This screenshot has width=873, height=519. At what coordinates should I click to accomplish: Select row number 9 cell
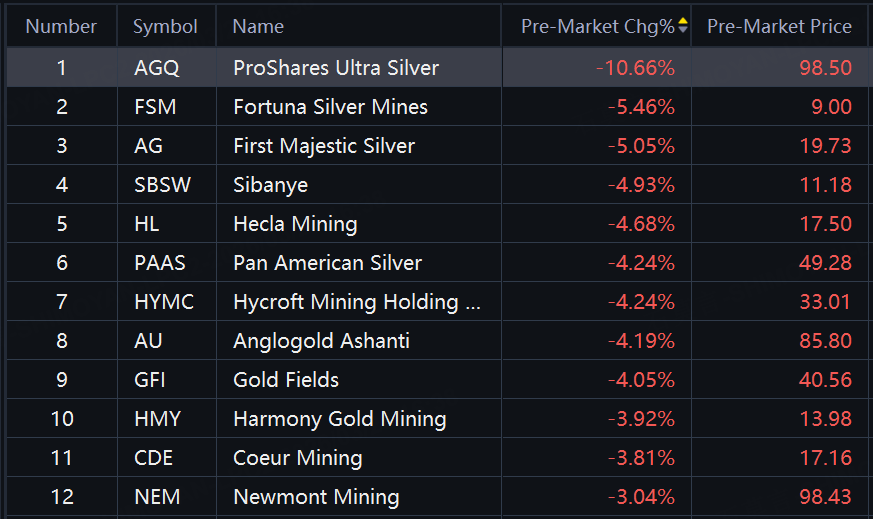click(x=62, y=380)
